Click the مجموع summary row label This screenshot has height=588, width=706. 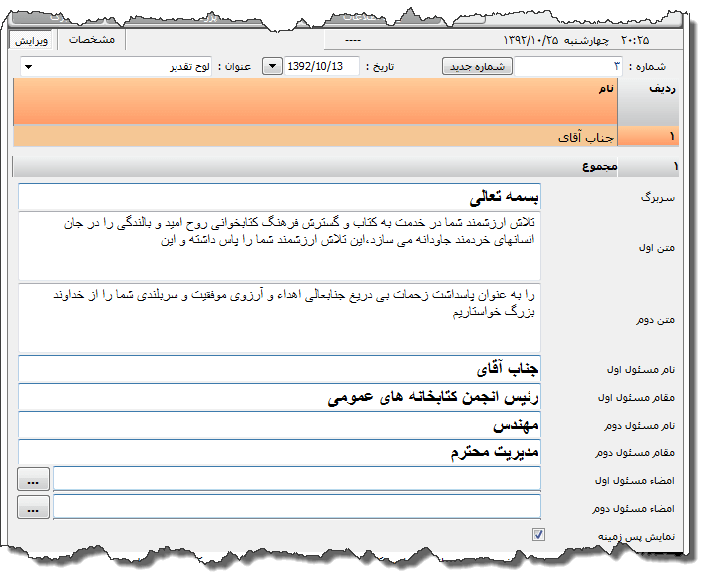tap(599, 166)
